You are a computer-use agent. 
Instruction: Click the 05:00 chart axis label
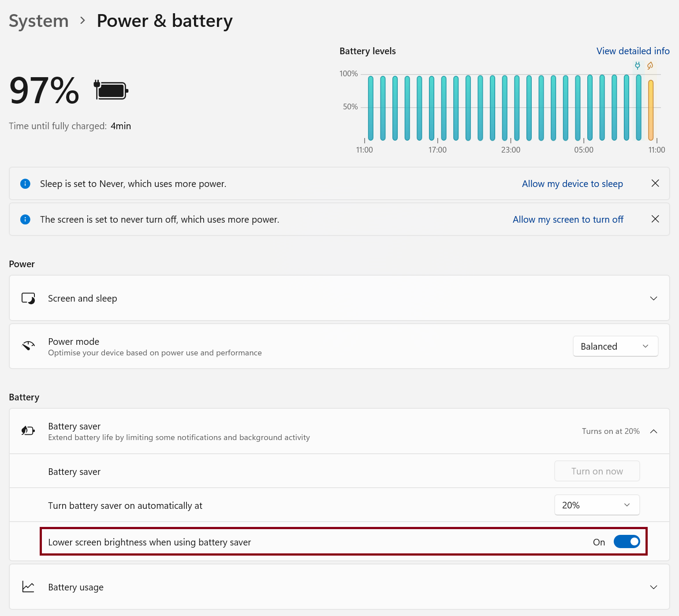[x=584, y=150]
